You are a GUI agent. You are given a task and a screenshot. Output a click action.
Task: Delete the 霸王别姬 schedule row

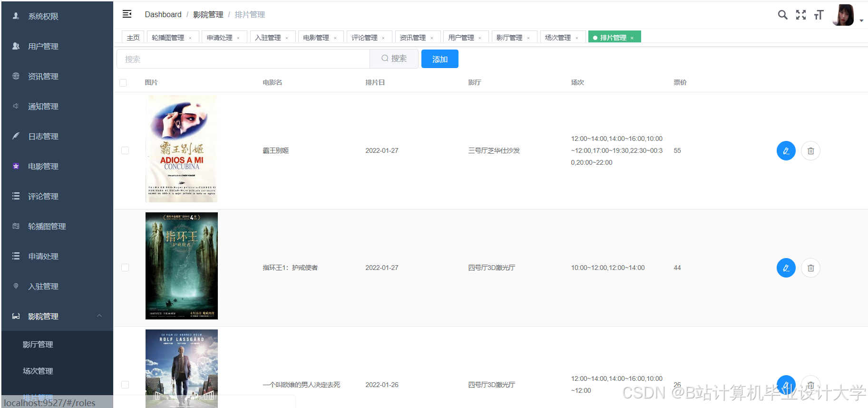click(x=811, y=151)
